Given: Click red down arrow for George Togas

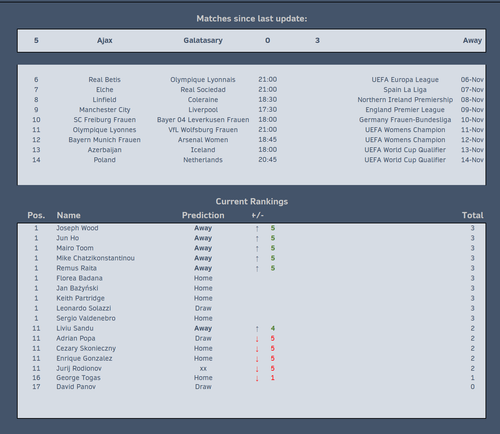Looking at the screenshot, I should click(x=257, y=378).
